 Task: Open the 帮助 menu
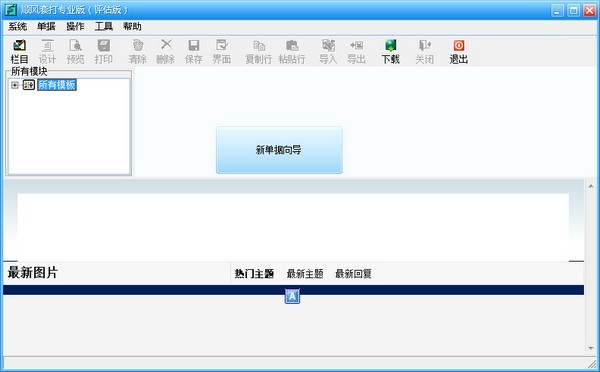pos(132,26)
